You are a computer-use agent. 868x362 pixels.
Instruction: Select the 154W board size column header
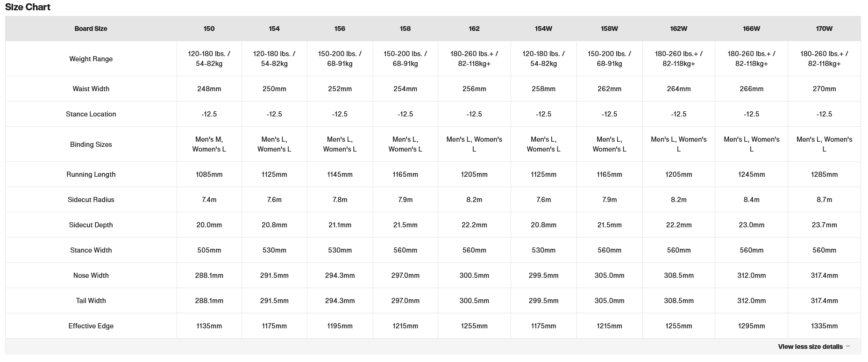tap(543, 29)
